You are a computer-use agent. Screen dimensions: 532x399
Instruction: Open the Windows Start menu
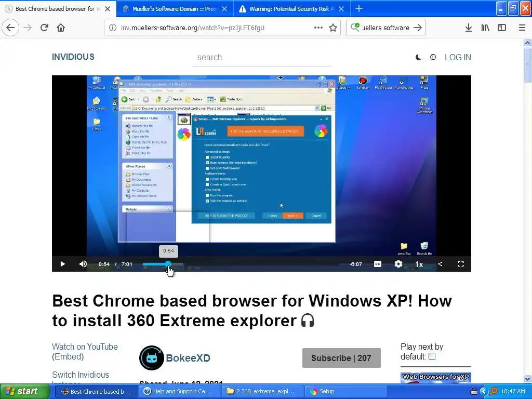point(24,392)
